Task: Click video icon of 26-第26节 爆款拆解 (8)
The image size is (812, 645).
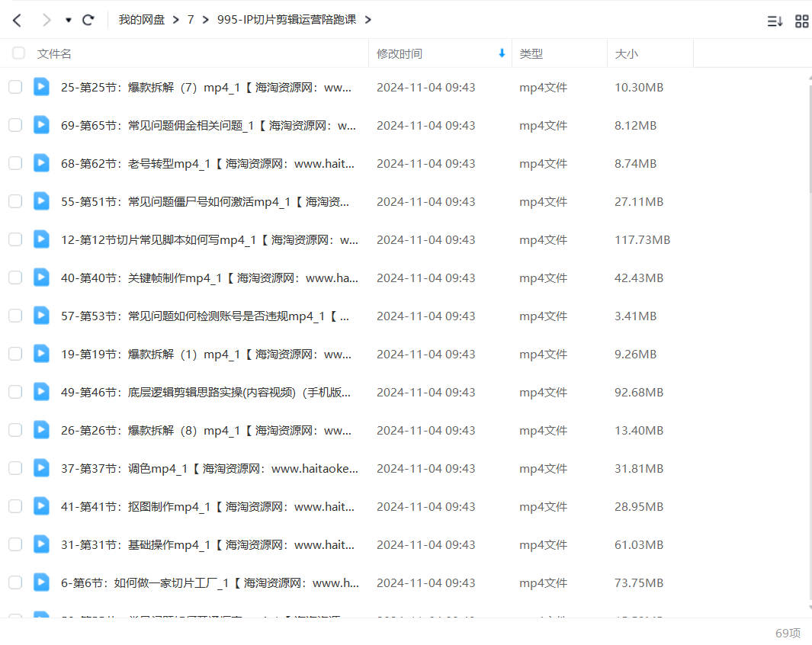Action: pyautogui.click(x=41, y=430)
